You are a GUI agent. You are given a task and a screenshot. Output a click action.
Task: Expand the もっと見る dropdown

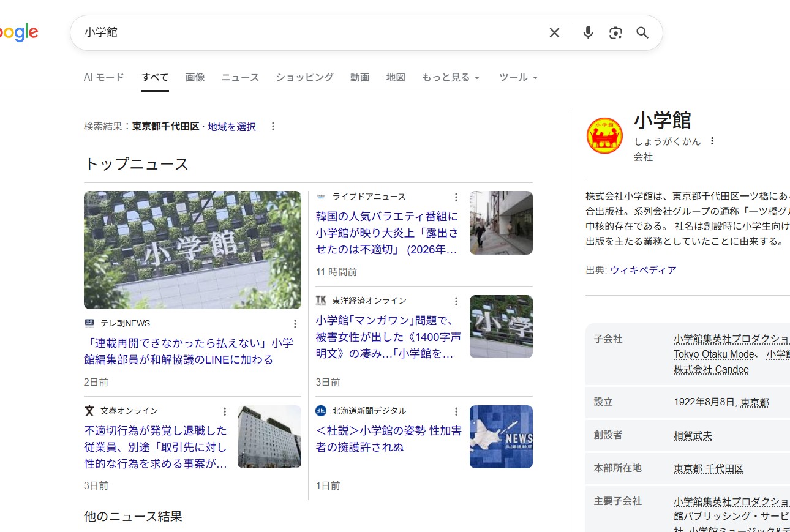point(451,77)
